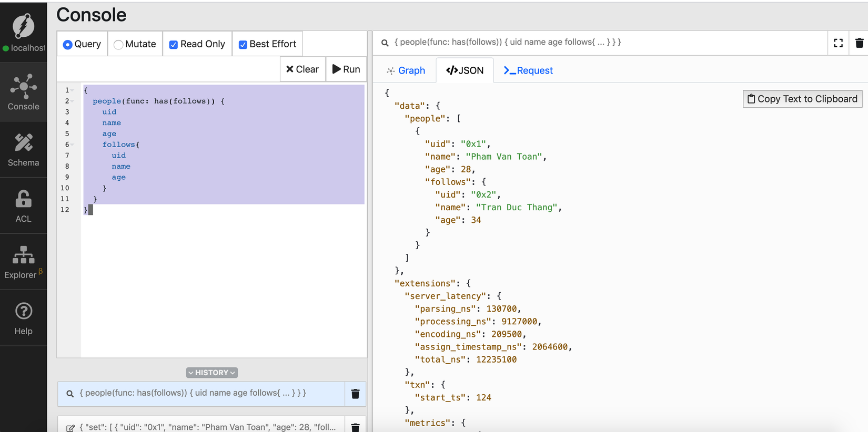
Task: Click Copy Text to Clipboard button
Action: pyautogui.click(x=802, y=99)
